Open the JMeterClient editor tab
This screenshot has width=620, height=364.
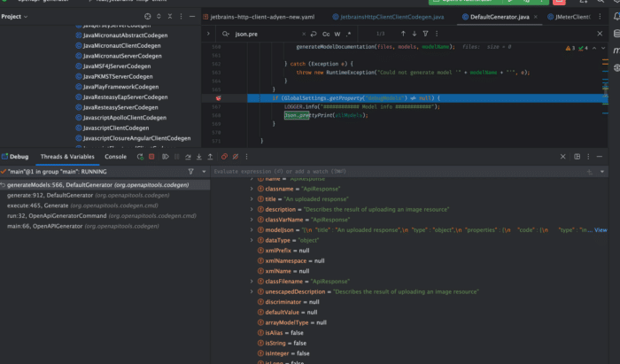[569, 17]
